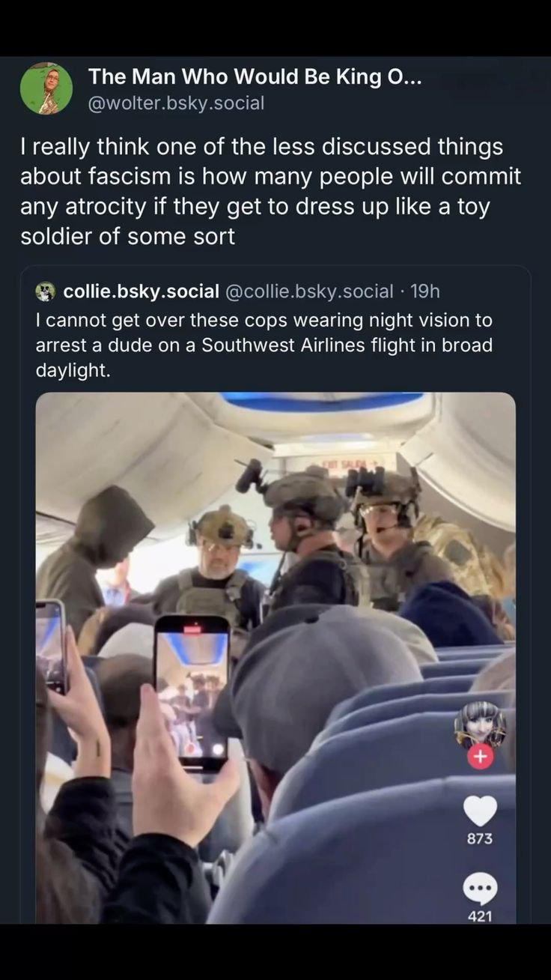Screen dimensions: 551x980
Task: Open comments with the speech bubble icon
Action: [480, 889]
